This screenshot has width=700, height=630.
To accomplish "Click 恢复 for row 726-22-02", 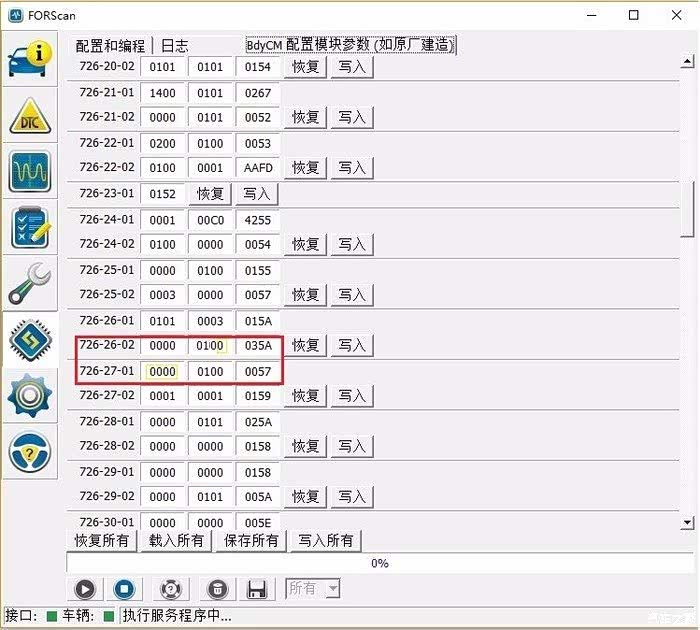I will 305,168.
